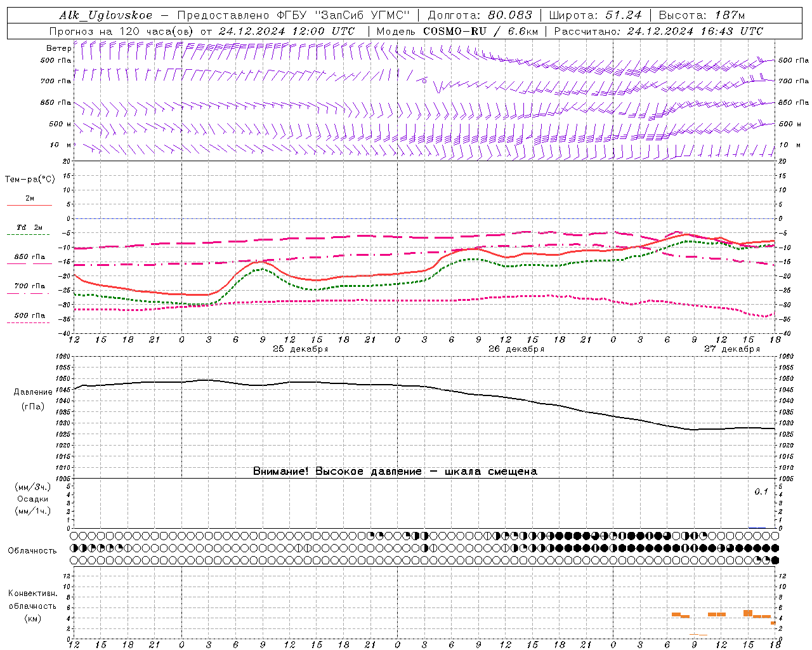Select the Широта: 51.24 value

tap(595, 15)
